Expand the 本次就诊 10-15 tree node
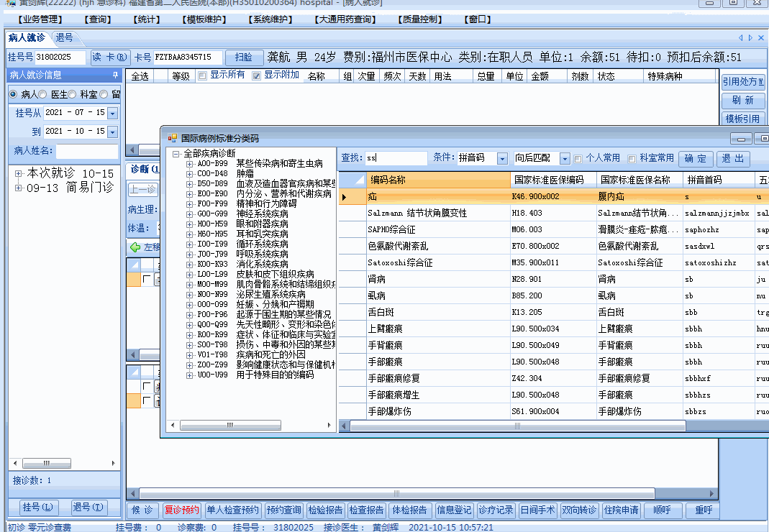Screen dimensions: 769x532 click(18, 173)
